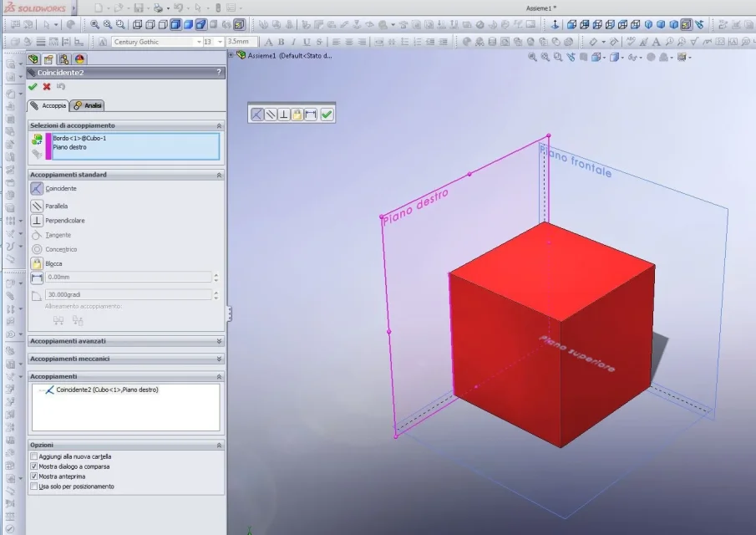Select the Accoppia tab

(x=48, y=105)
